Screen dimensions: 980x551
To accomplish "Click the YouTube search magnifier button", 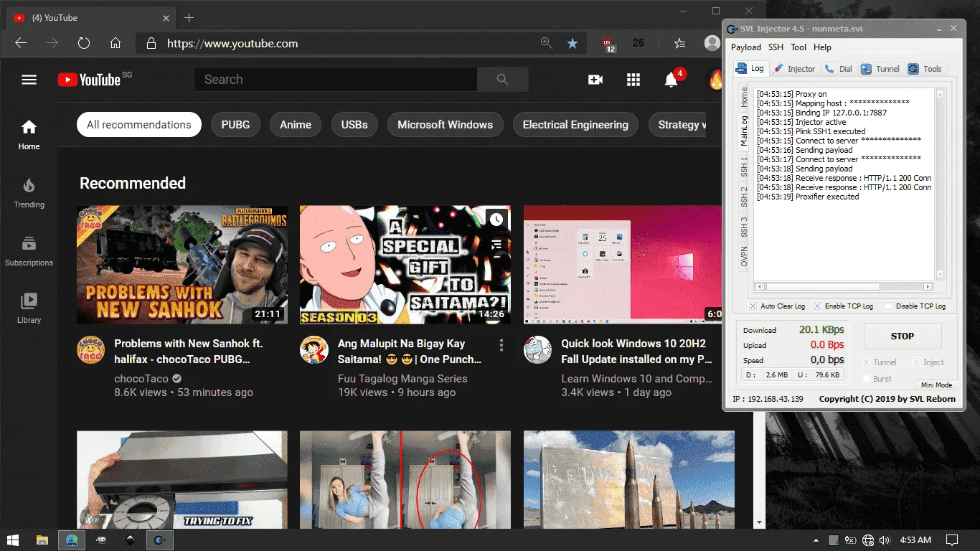I will point(502,80).
